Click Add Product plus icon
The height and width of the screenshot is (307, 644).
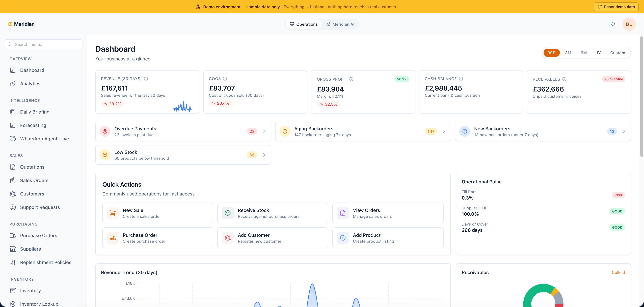click(343, 238)
